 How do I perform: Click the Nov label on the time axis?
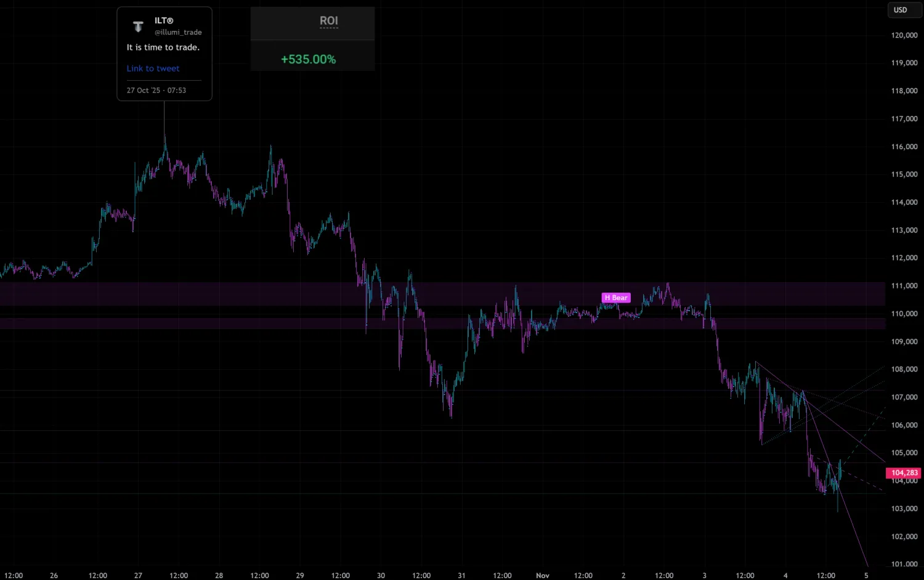coord(543,575)
